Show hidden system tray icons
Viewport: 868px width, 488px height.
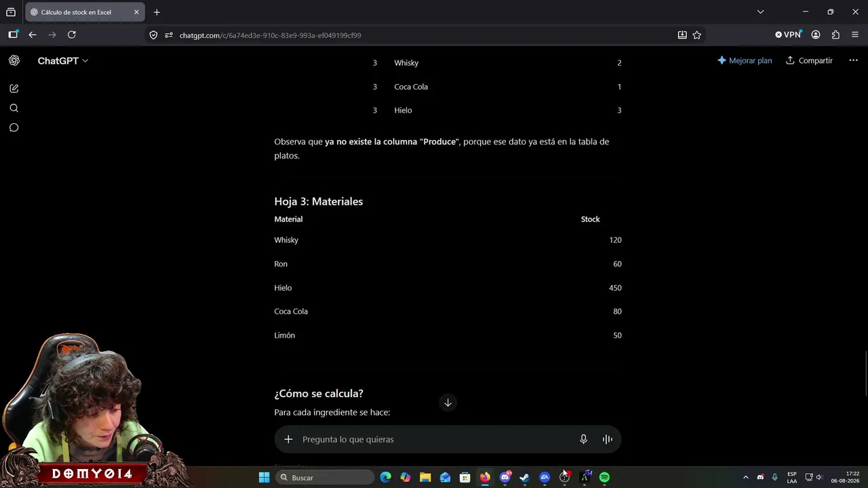(x=746, y=478)
